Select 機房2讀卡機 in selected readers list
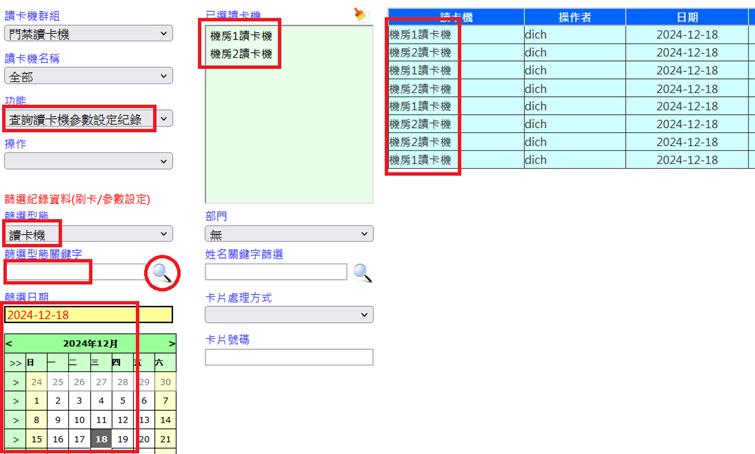Image resolution: width=755 pixels, height=454 pixels. 241,54
